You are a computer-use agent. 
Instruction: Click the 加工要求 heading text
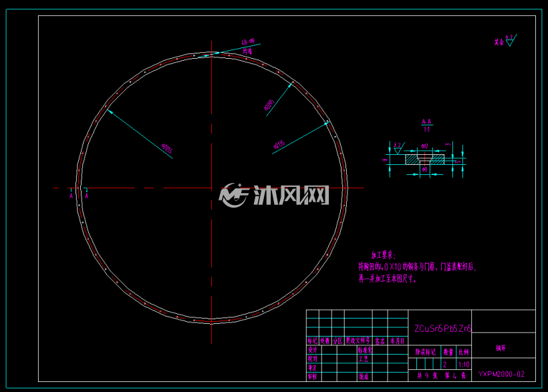point(384,255)
